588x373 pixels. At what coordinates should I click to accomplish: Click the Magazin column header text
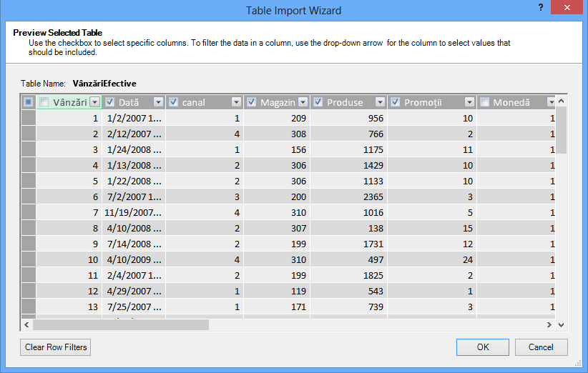click(x=278, y=102)
